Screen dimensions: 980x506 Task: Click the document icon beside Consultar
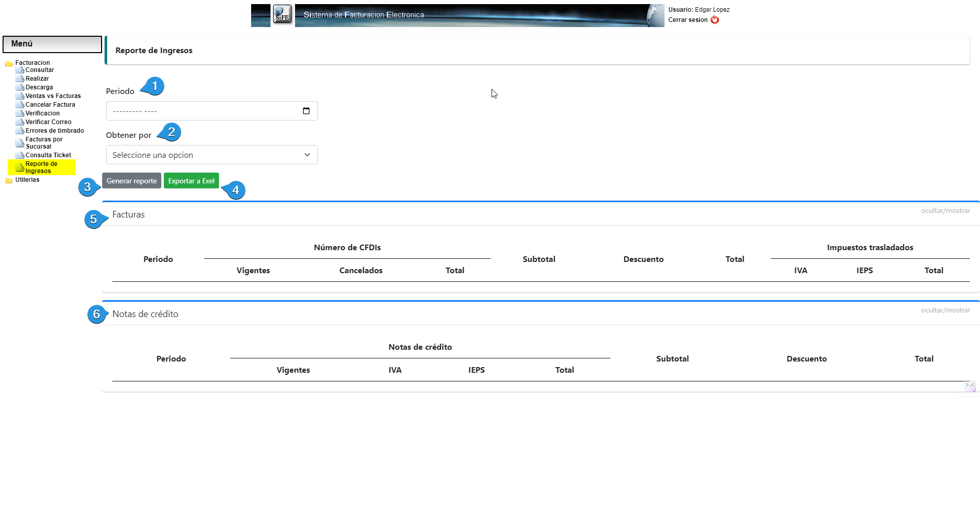click(20, 70)
